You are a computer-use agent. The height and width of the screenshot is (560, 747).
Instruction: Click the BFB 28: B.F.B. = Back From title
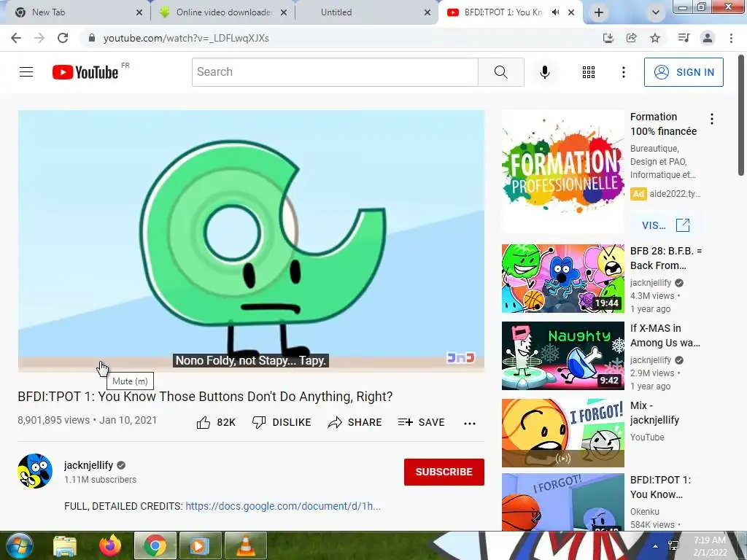point(665,258)
